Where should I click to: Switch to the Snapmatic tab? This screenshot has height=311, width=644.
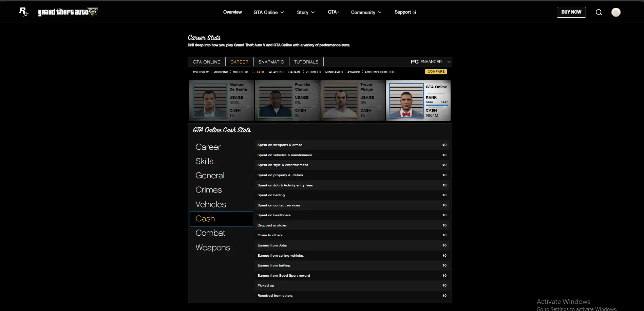click(x=271, y=62)
